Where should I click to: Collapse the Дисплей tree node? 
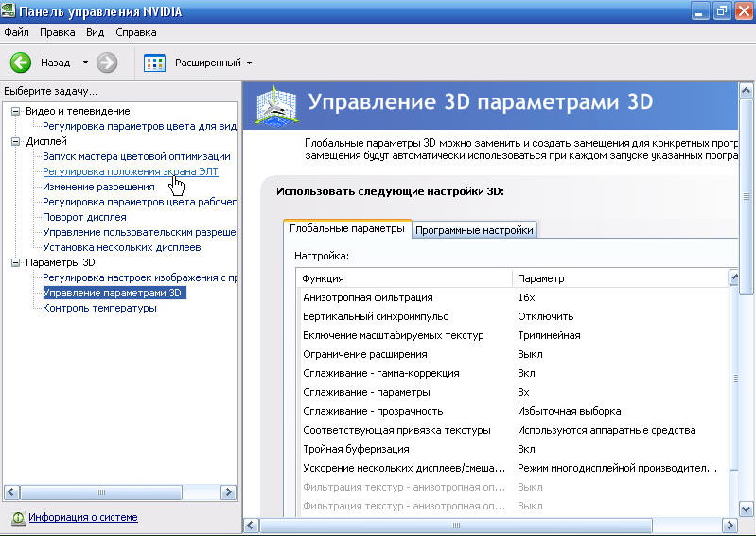tap(15, 141)
